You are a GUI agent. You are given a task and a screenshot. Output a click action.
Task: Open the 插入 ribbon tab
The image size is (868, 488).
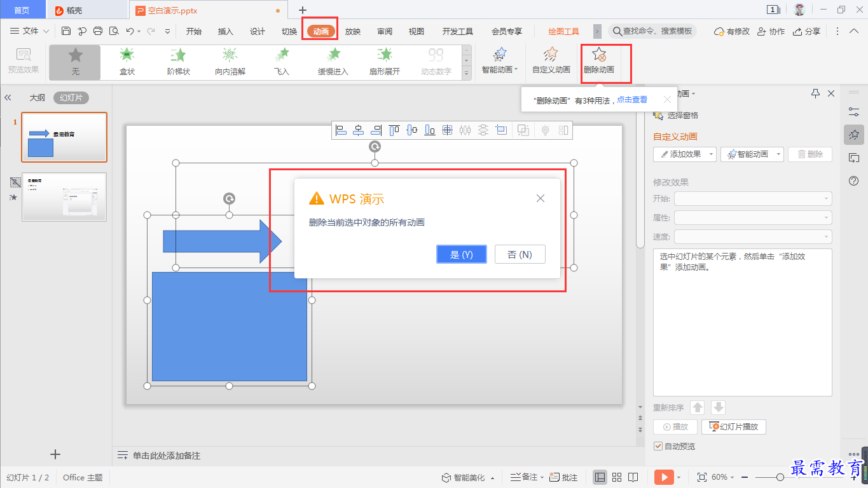pos(226,31)
